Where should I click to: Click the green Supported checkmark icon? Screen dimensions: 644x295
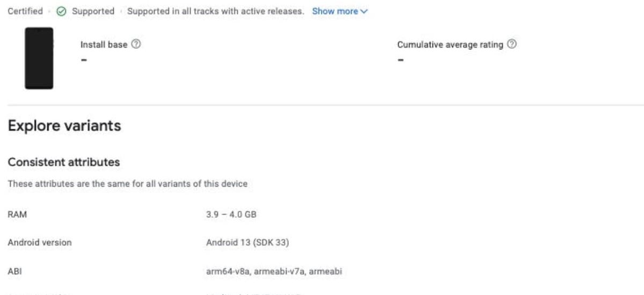tap(61, 11)
